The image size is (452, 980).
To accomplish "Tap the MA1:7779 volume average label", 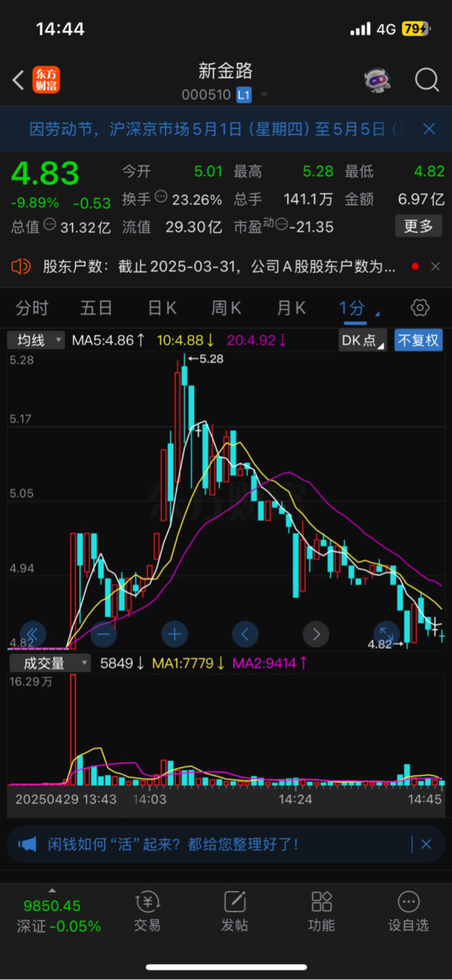I will [188, 663].
